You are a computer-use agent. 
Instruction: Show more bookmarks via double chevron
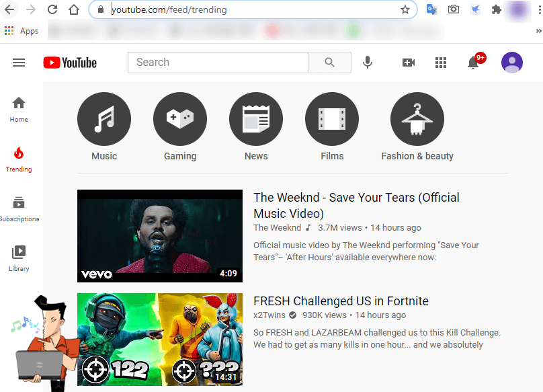(x=538, y=31)
